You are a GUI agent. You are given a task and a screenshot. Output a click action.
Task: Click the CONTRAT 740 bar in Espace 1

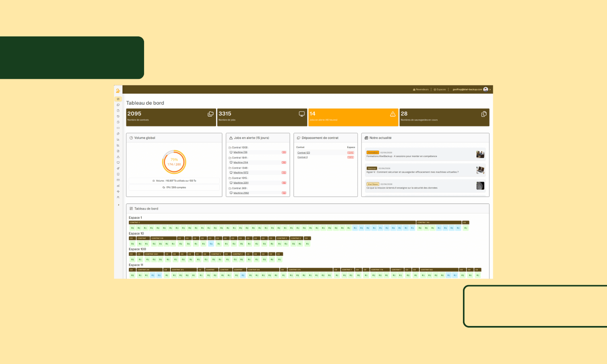pos(439,222)
